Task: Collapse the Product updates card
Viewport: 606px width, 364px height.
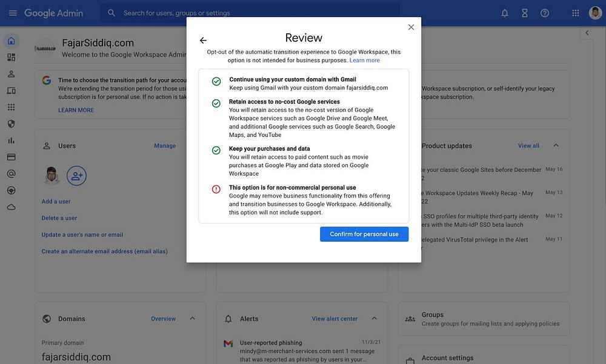Action: click(x=556, y=145)
